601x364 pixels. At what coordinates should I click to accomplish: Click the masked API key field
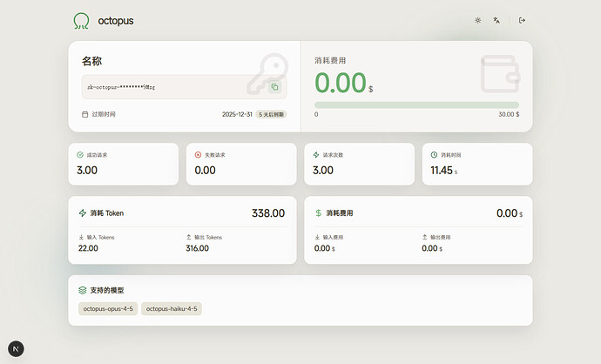pyautogui.click(x=184, y=87)
